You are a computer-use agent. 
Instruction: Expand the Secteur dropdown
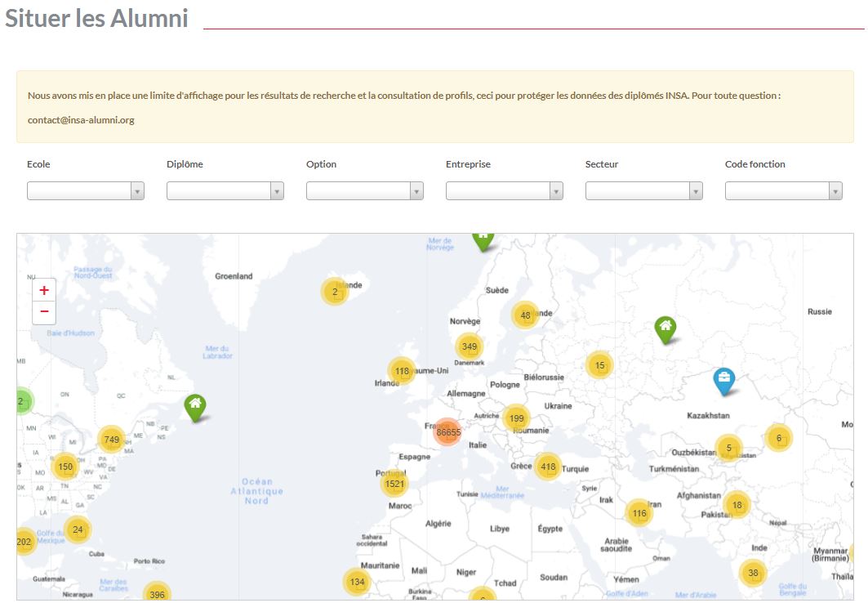tap(644, 191)
